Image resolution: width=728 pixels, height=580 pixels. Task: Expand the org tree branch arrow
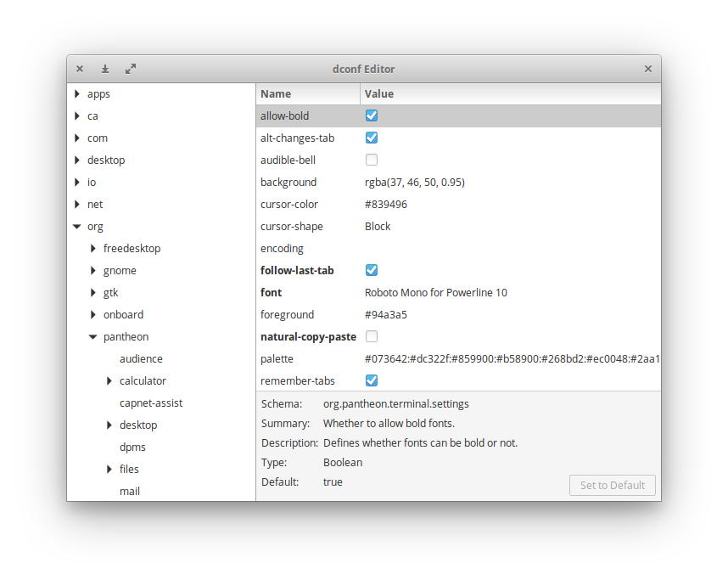point(77,226)
